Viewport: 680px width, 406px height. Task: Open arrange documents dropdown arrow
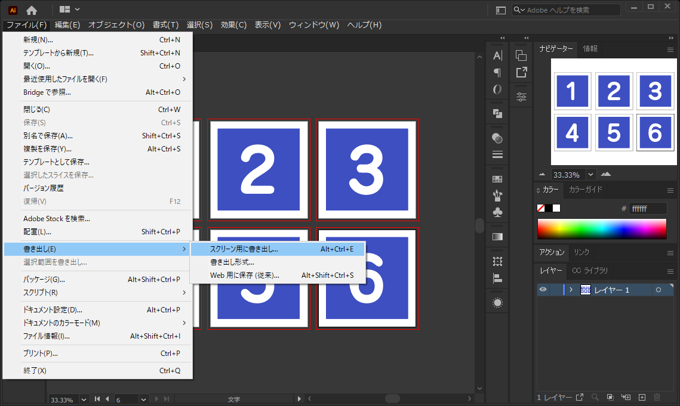pos(77,9)
